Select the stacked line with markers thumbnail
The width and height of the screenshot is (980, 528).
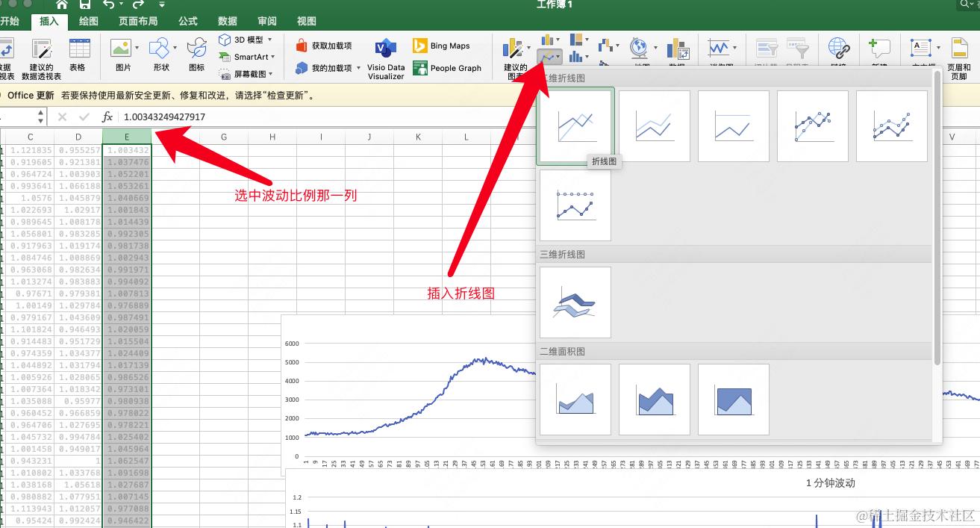(x=892, y=126)
